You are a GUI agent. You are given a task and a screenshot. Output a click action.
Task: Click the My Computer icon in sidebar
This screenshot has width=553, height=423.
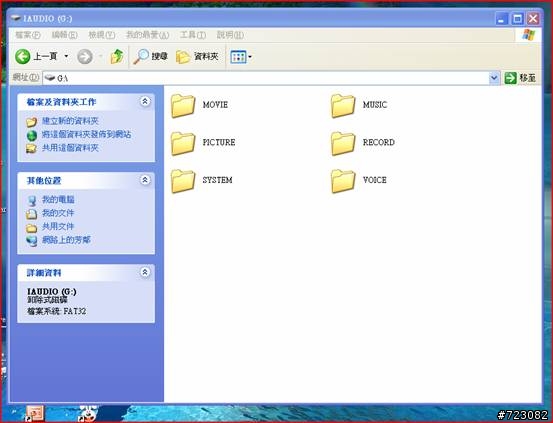32,200
